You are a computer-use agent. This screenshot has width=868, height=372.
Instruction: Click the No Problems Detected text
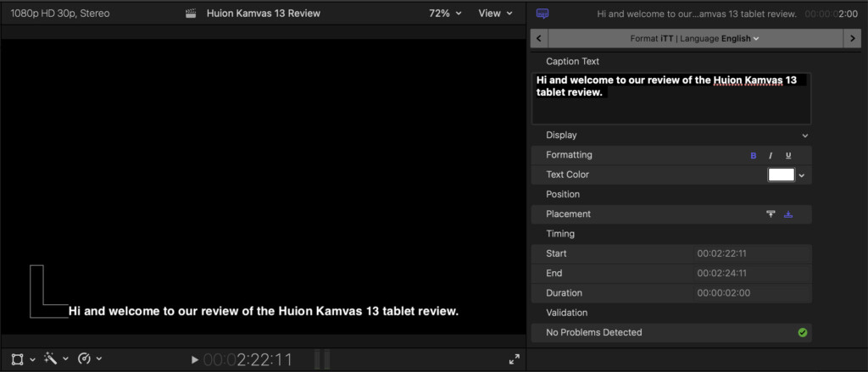coord(594,333)
